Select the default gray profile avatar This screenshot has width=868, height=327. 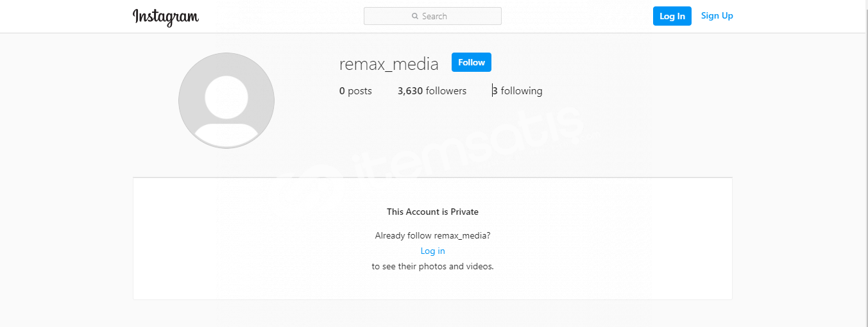[226, 101]
